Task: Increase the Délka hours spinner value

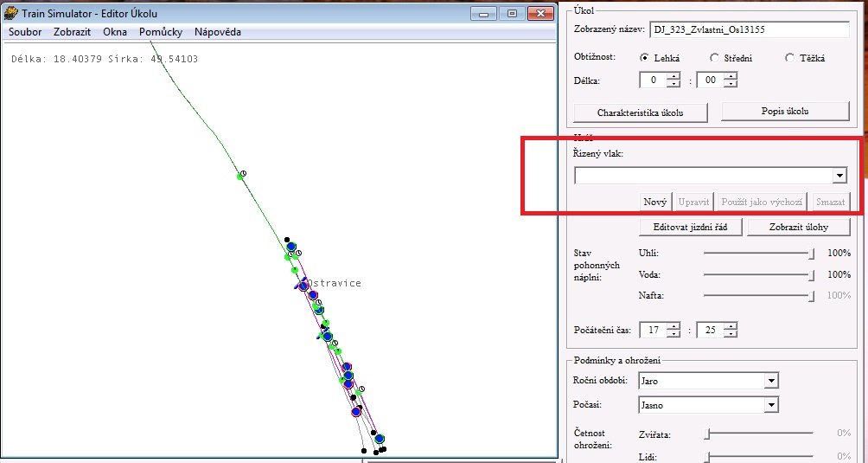Action: click(x=673, y=76)
